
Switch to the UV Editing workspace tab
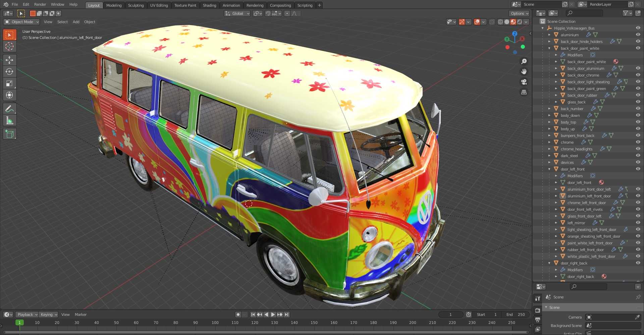click(x=159, y=5)
